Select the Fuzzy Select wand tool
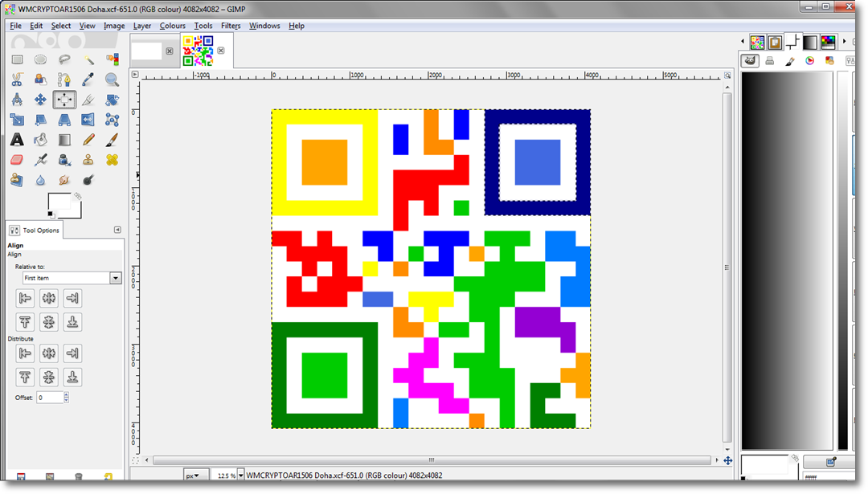 click(x=88, y=59)
